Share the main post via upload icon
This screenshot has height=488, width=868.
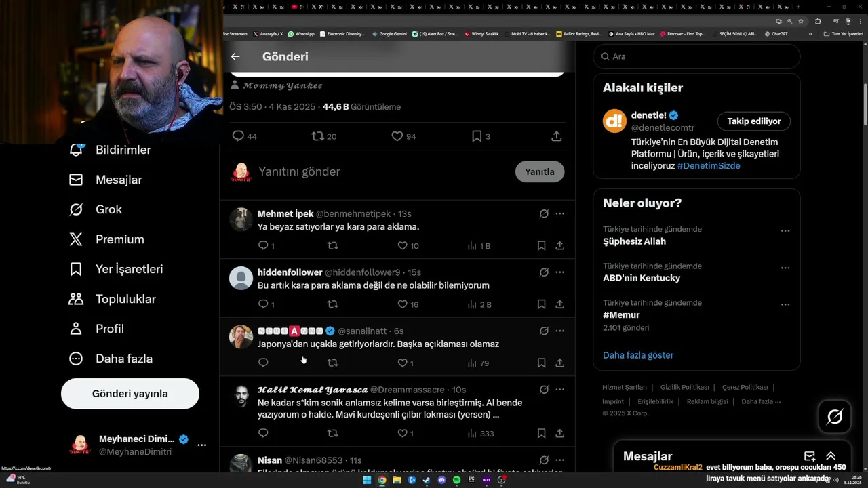556,136
